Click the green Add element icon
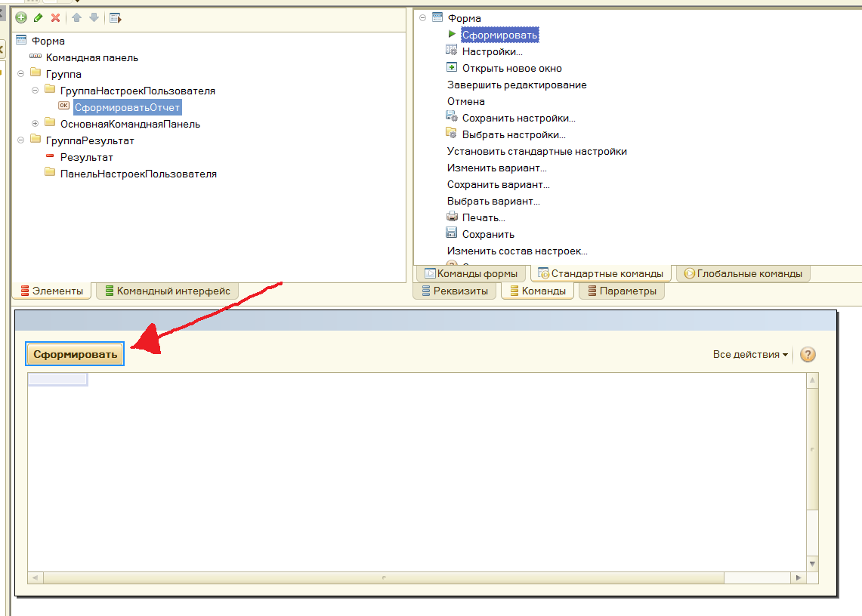 [21, 18]
